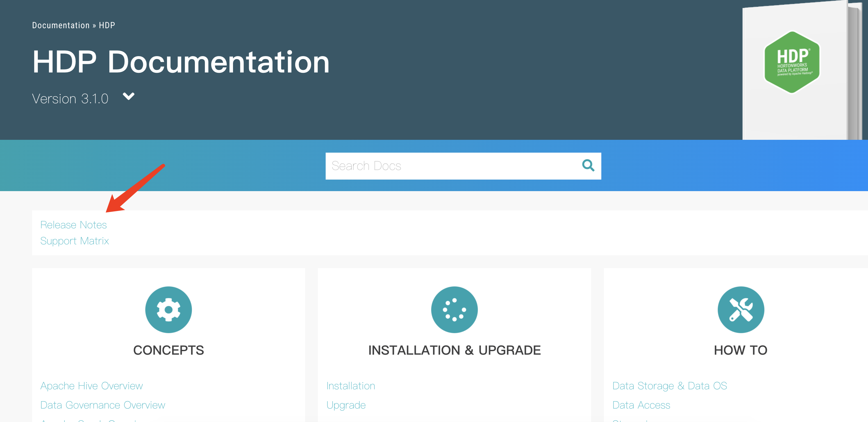
Task: Click the How To tools icon
Action: (x=741, y=309)
